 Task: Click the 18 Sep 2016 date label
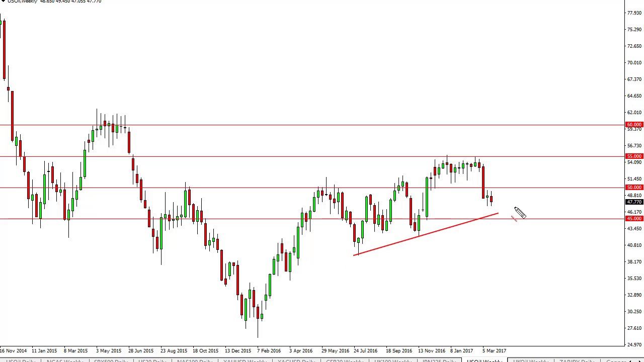(399, 351)
